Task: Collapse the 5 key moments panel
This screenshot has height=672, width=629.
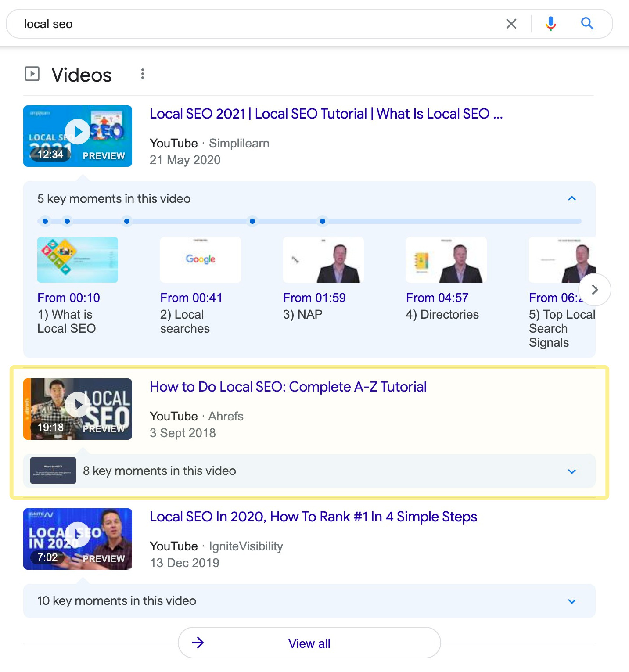Action: [572, 198]
